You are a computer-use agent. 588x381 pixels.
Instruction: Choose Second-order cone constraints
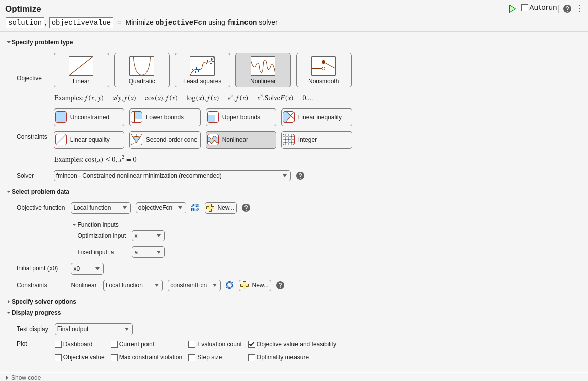(x=164, y=140)
